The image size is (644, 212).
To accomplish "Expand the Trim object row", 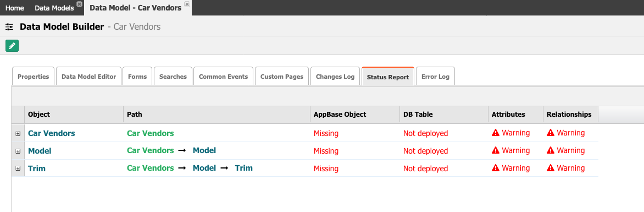I will tap(18, 168).
